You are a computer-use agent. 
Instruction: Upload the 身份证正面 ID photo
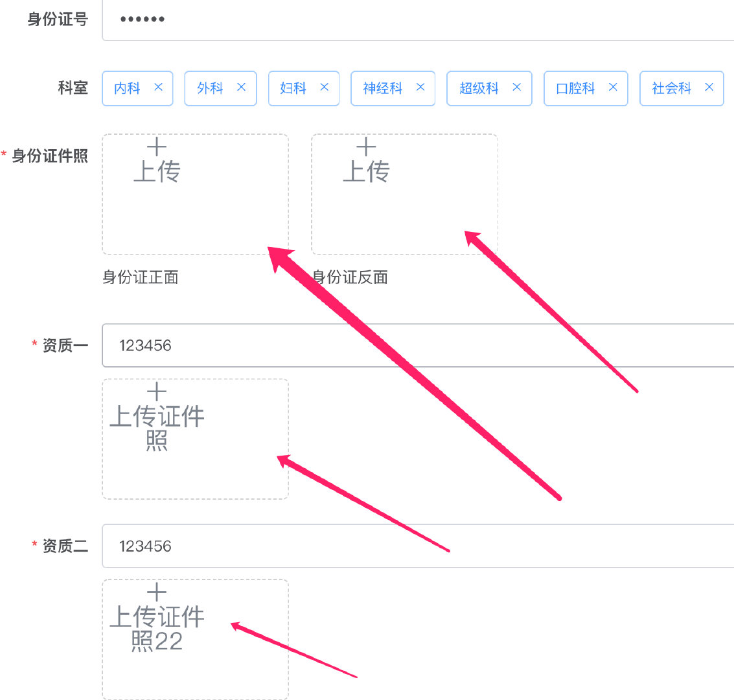(194, 193)
